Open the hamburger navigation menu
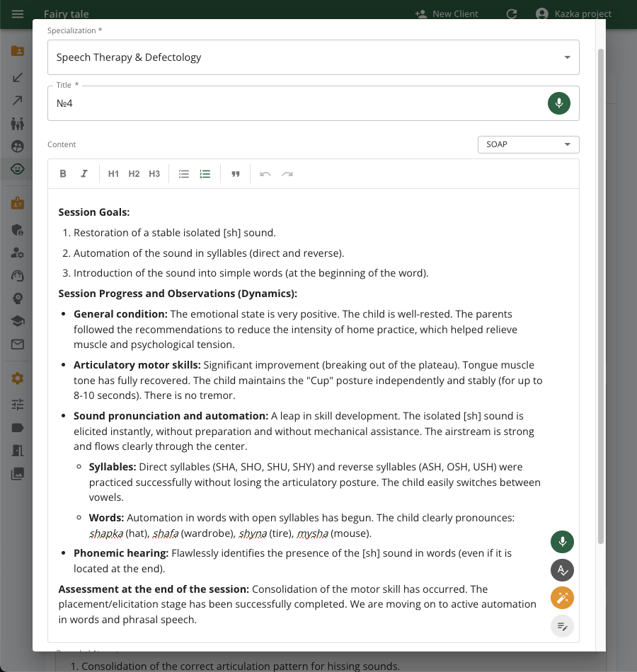 [17, 13]
